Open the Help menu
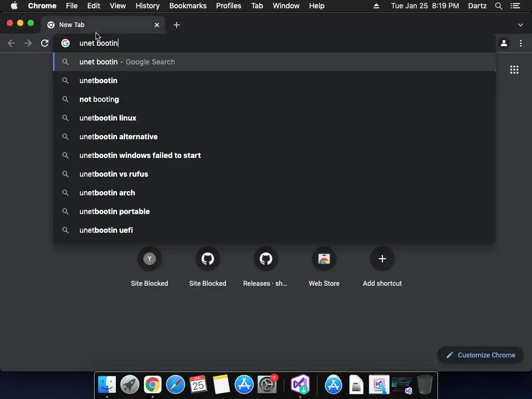Screen dimensions: 532x399 316,6
